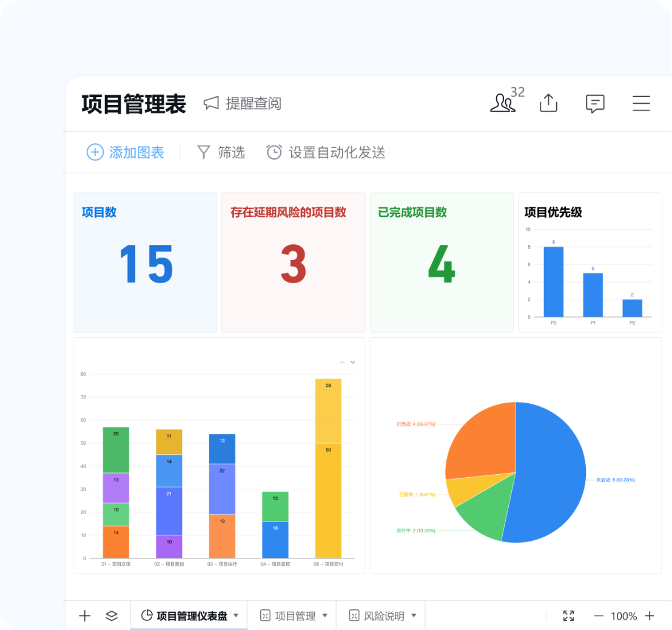Open the comments speech bubble icon
Viewport: 672px width, 630px height.
point(595,104)
